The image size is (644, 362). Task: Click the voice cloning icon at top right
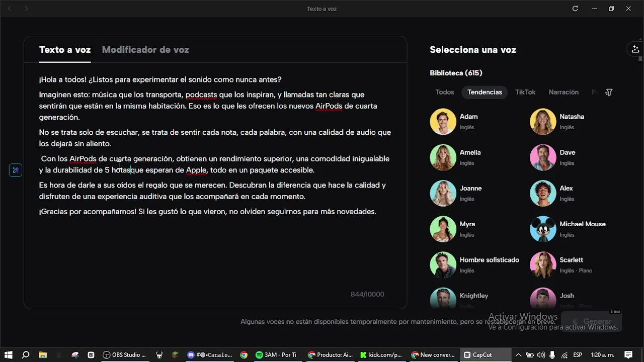point(635,49)
